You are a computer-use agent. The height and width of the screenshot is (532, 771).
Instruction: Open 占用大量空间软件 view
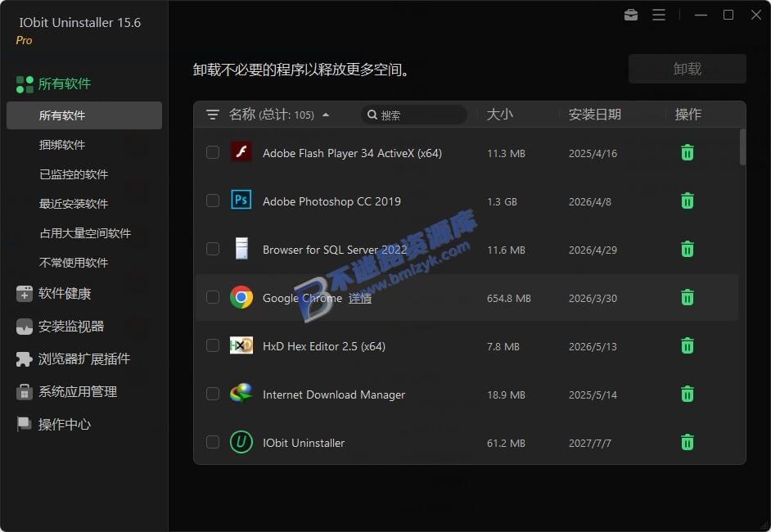point(85,233)
